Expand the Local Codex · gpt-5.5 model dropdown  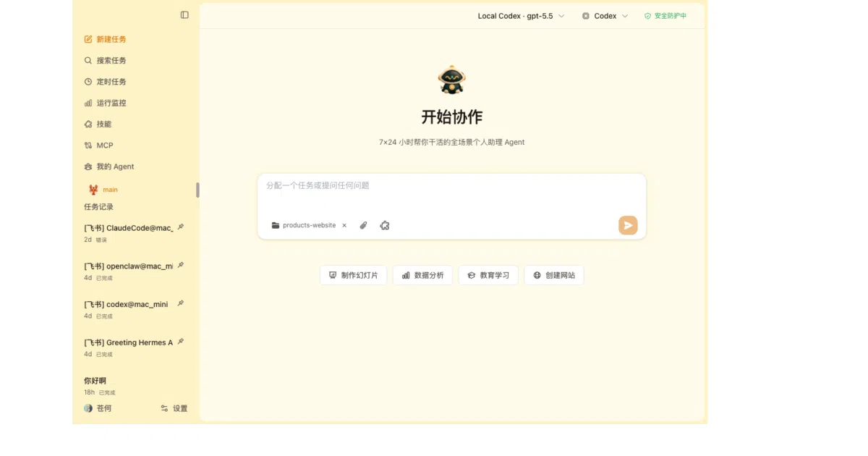click(521, 16)
